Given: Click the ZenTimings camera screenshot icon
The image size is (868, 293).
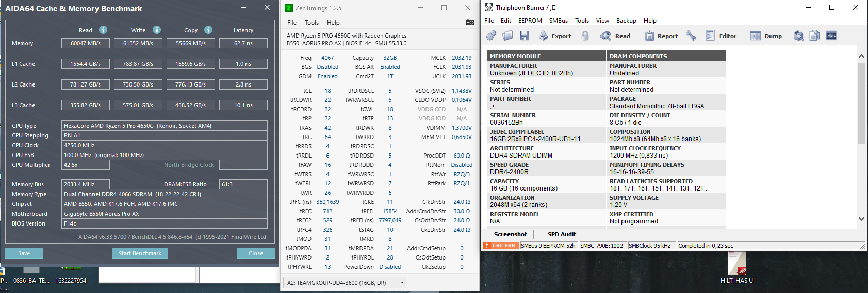Looking at the screenshot, I should (470, 22).
